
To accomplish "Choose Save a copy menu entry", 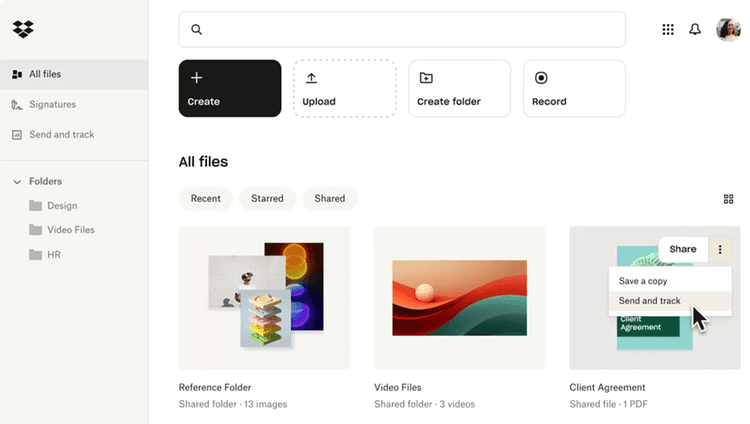I will 643,281.
